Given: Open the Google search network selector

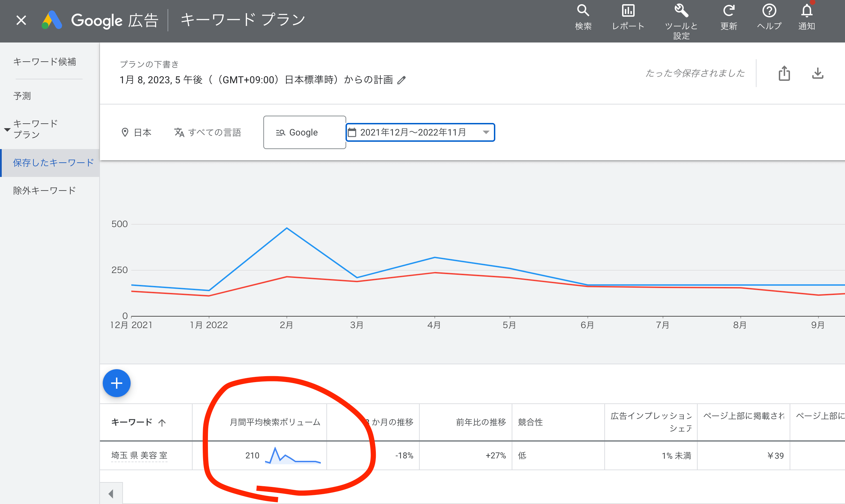Looking at the screenshot, I should [x=304, y=132].
